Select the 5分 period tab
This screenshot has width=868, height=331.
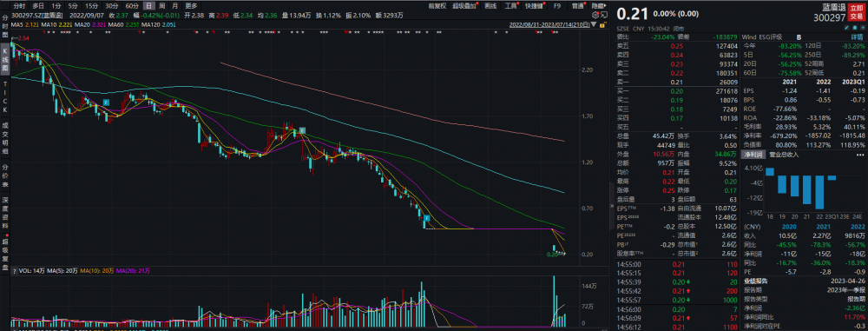tap(73, 5)
